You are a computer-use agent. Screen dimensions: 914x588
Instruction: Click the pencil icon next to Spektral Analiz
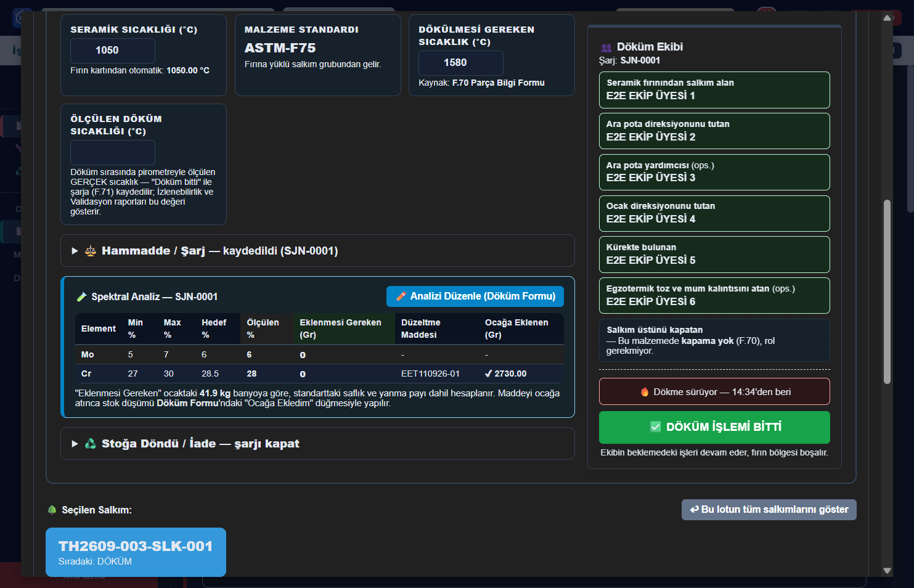[81, 297]
